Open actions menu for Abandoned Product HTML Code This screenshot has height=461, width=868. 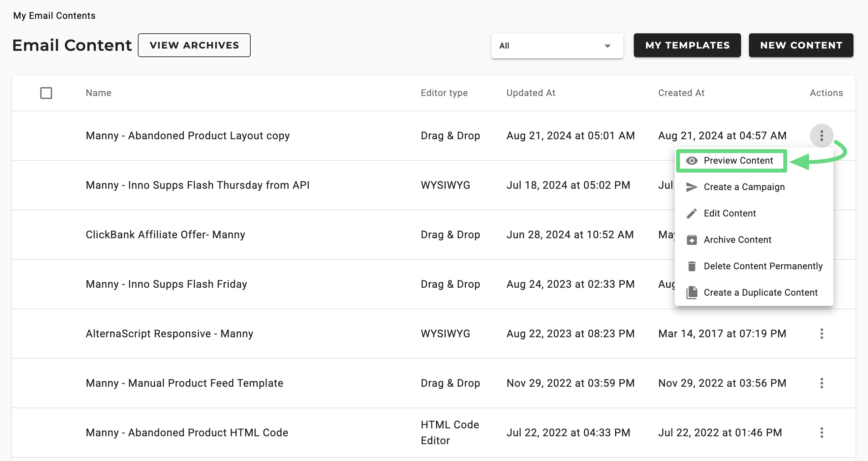pos(821,433)
